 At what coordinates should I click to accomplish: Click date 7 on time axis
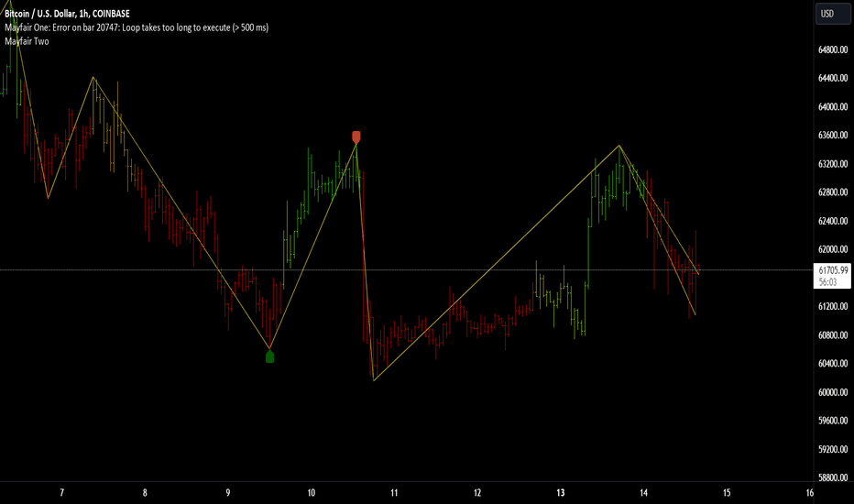(x=61, y=493)
